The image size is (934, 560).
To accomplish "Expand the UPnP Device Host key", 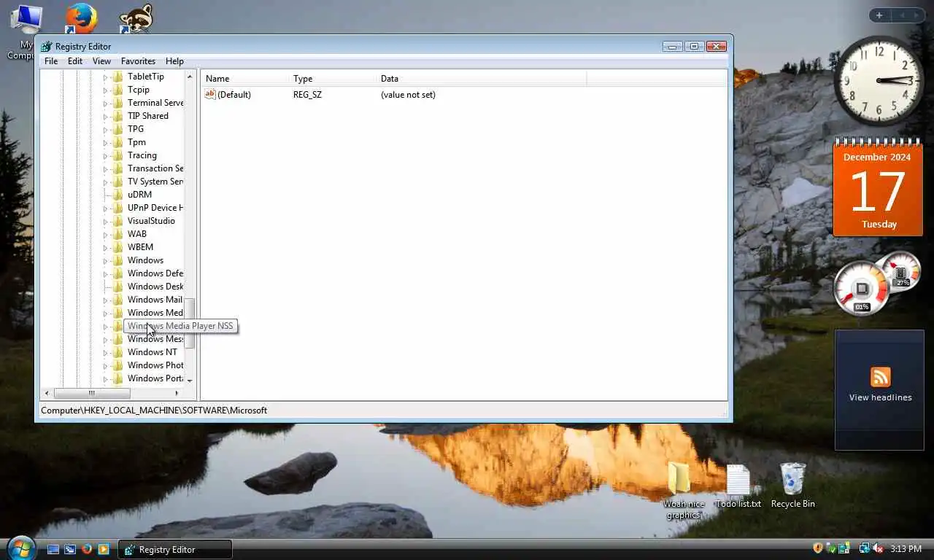I will tap(105, 208).
